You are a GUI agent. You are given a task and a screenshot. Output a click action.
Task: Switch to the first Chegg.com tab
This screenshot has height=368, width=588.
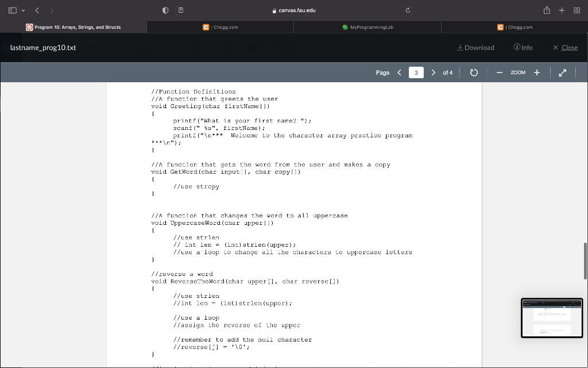pos(221,26)
